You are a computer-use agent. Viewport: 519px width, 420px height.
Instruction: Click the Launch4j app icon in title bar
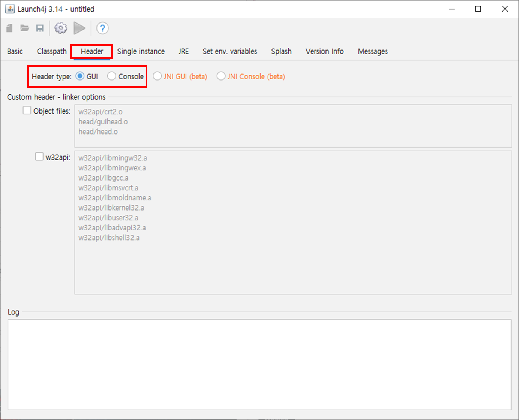point(10,9)
